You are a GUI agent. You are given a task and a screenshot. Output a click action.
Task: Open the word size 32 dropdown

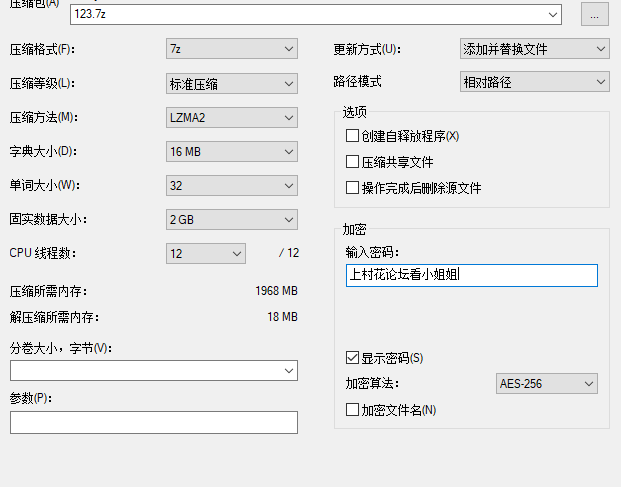231,185
